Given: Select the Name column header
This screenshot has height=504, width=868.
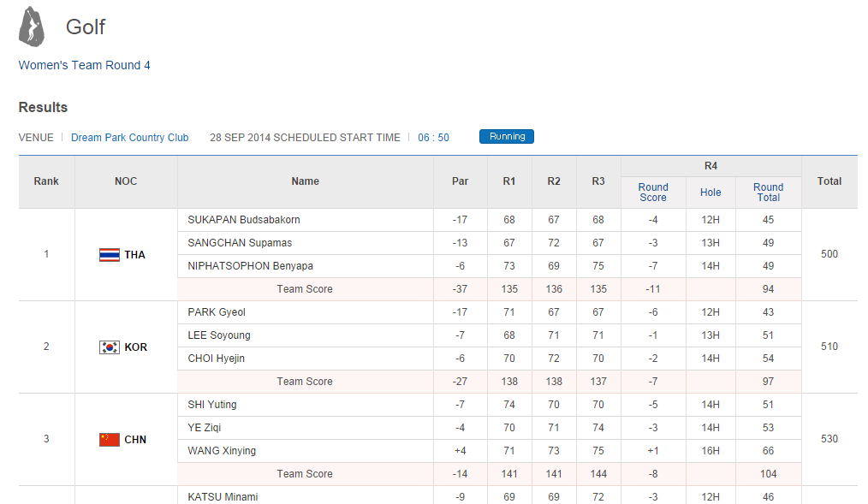Looking at the screenshot, I should point(305,181).
